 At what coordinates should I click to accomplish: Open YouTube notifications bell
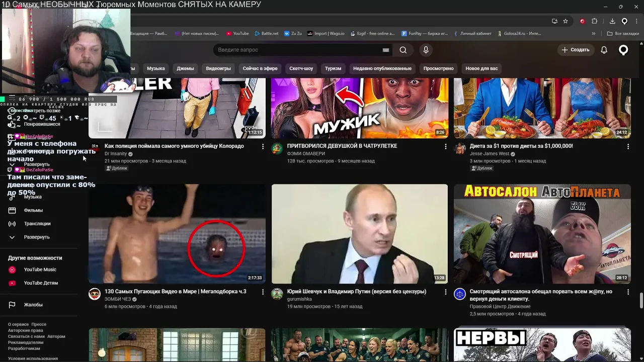[604, 50]
